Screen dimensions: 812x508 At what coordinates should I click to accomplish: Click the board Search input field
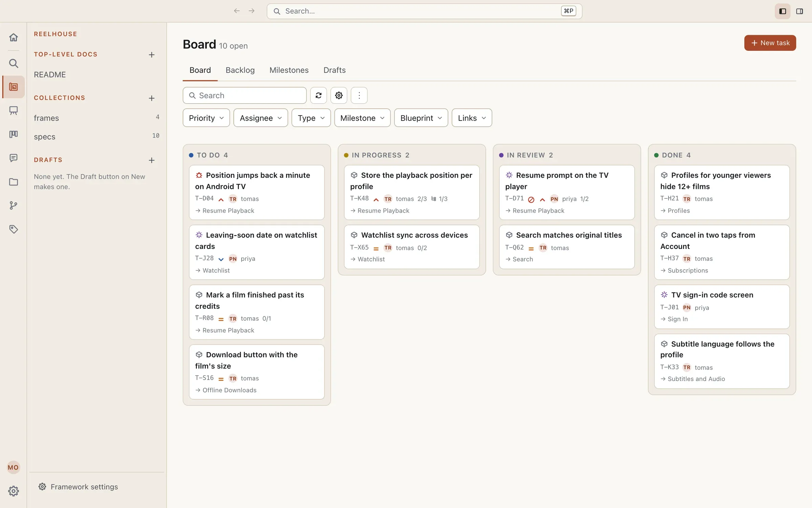[245, 96]
